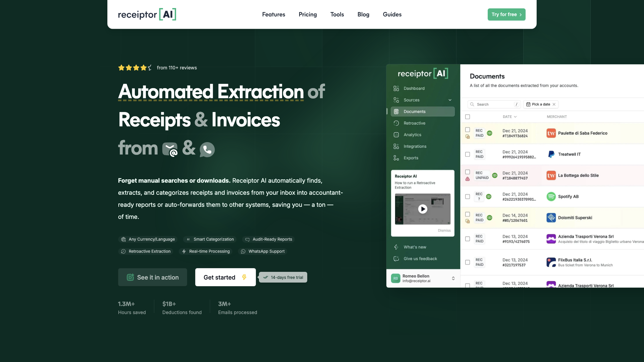Screen dimensions: 644x362
Task: Toggle the checkbox for Spotify AB document
Action: click(x=468, y=196)
